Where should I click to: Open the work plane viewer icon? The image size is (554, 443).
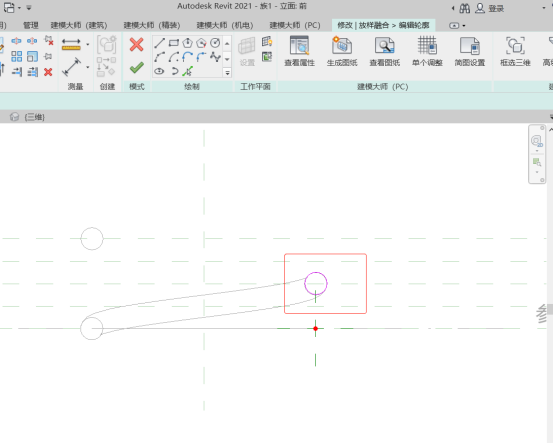267,57
